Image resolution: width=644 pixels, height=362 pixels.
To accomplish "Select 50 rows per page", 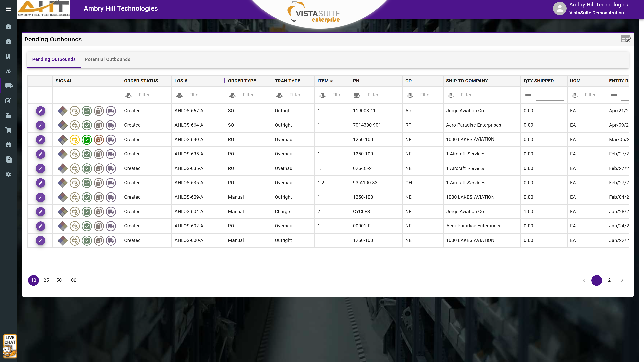I will coord(59,280).
